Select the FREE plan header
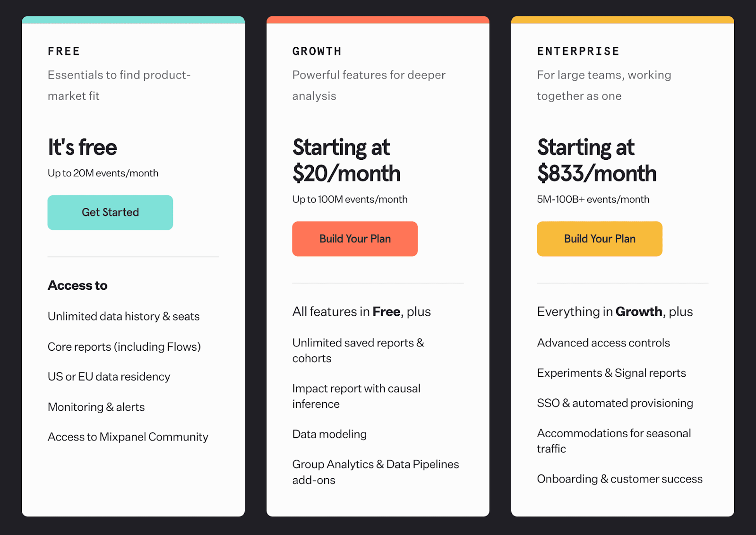The width and height of the screenshot is (756, 535). tap(64, 51)
